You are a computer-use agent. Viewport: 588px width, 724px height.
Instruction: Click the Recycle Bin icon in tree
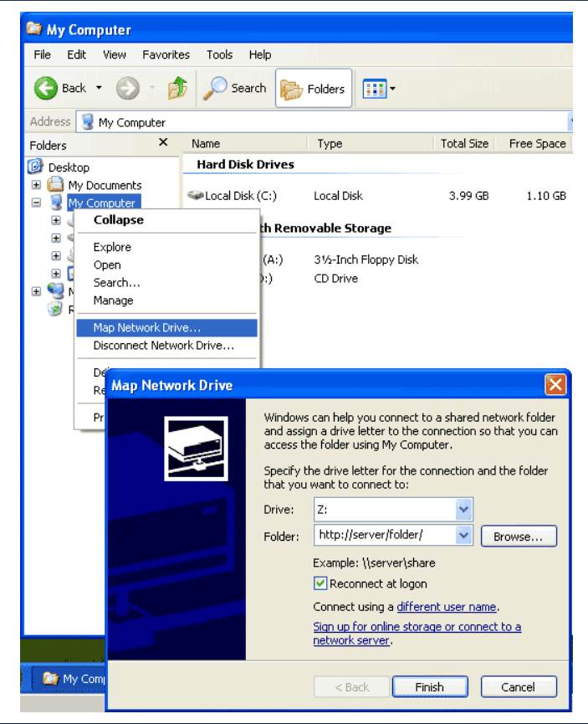point(55,309)
